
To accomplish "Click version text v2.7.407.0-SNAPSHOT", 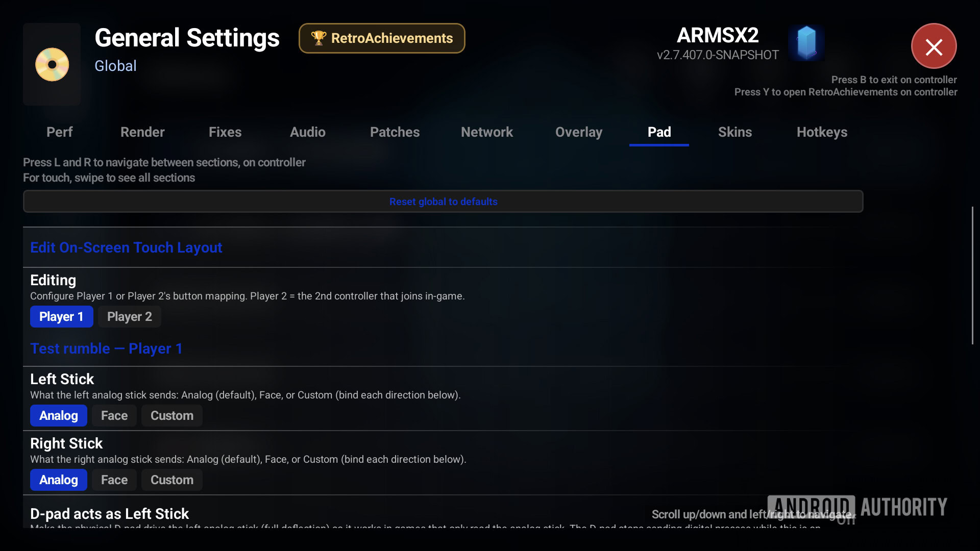I will coord(718,55).
